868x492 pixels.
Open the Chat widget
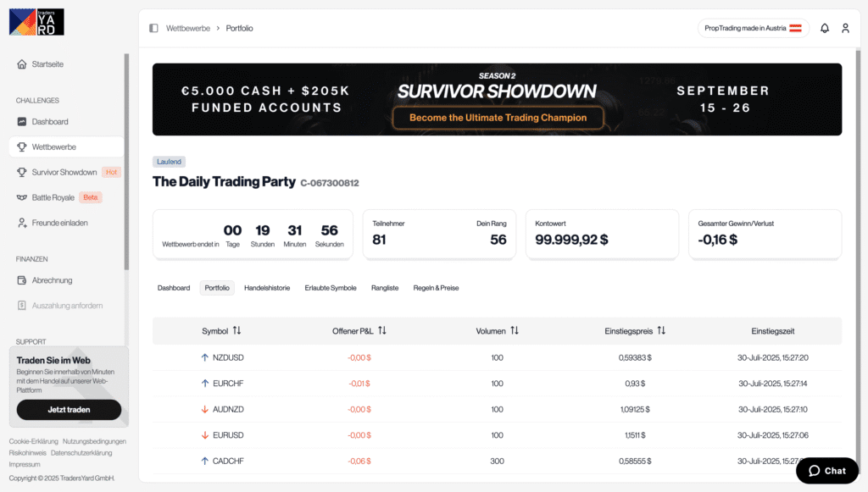pyautogui.click(x=826, y=470)
